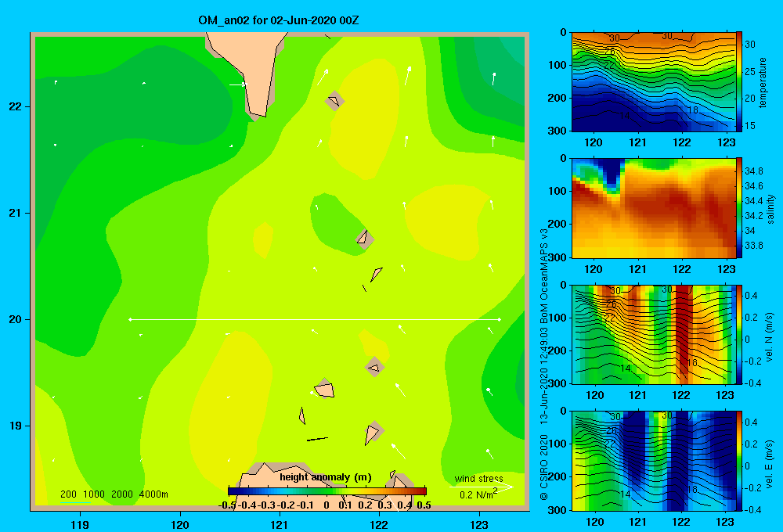Click the '0.2 N/m2' wind stress scale value

(478, 494)
